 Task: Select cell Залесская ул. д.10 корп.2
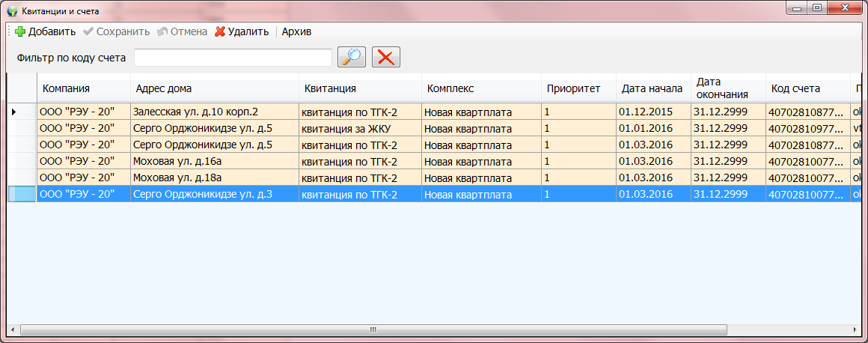coord(215,112)
